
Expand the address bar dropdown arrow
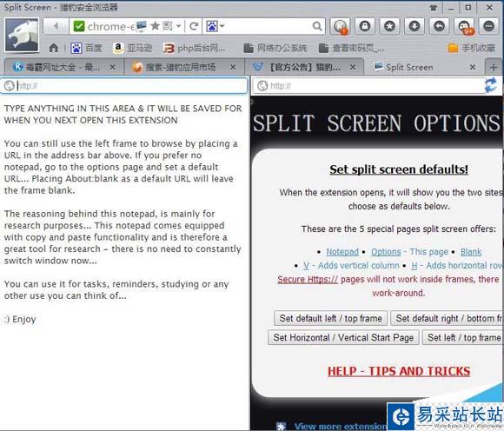pyautogui.click(x=178, y=26)
